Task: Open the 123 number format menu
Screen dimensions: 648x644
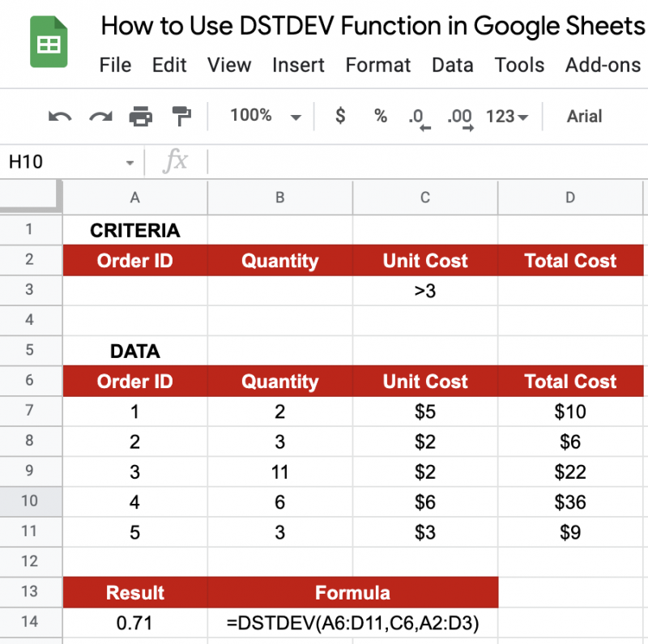Action: (x=504, y=116)
